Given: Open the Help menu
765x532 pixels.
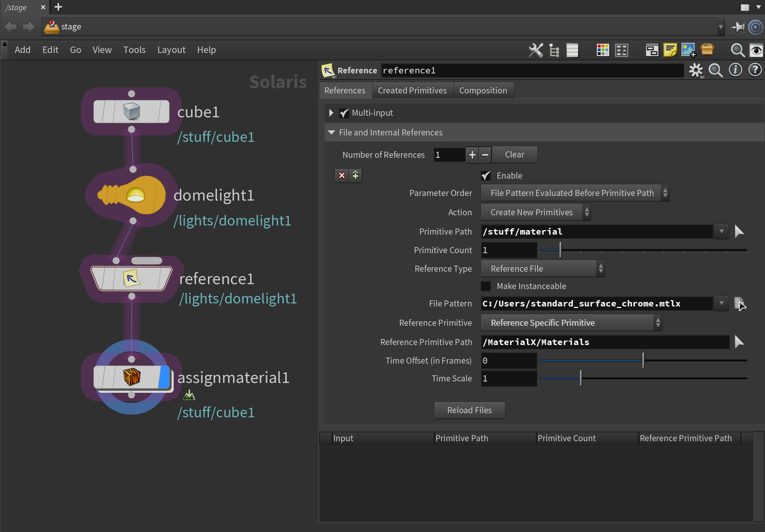Looking at the screenshot, I should click(x=206, y=50).
